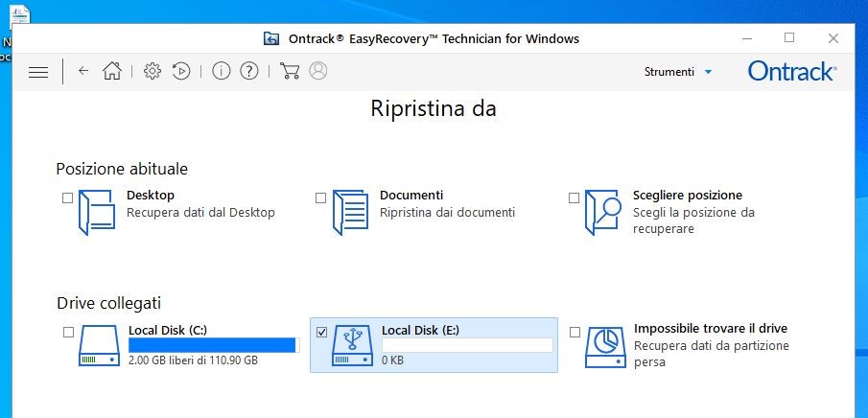Check the Desktop checkbox
The width and height of the screenshot is (868, 418).
coord(67,197)
